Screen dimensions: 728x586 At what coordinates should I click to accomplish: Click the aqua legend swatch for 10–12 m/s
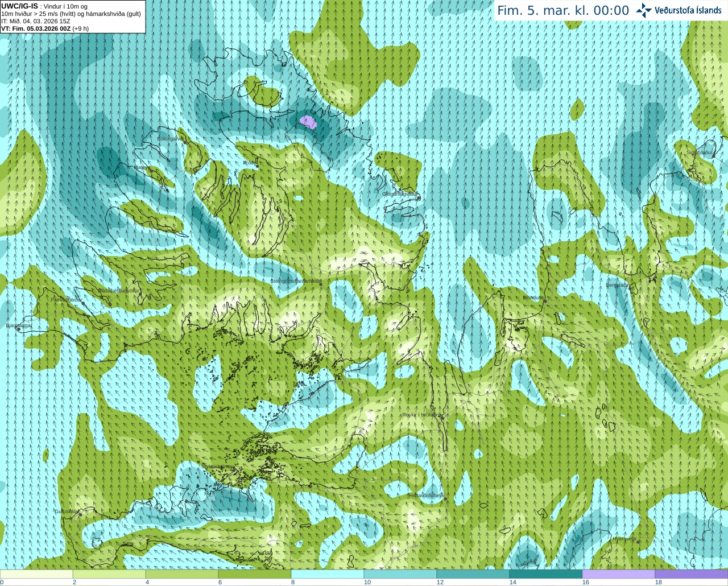point(400,574)
